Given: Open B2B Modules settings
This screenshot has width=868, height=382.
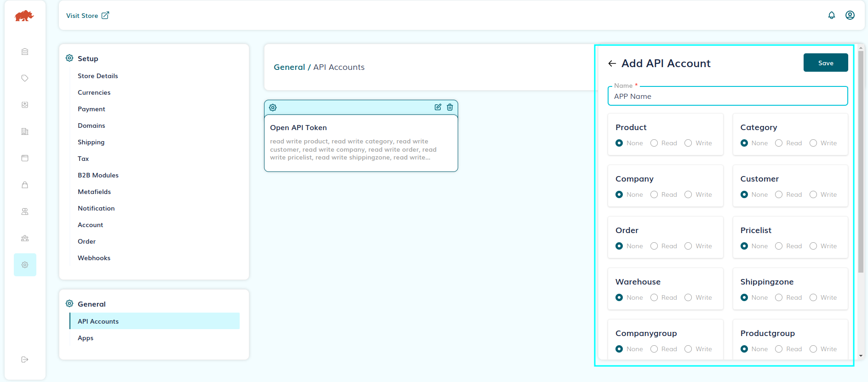Looking at the screenshot, I should pos(98,175).
